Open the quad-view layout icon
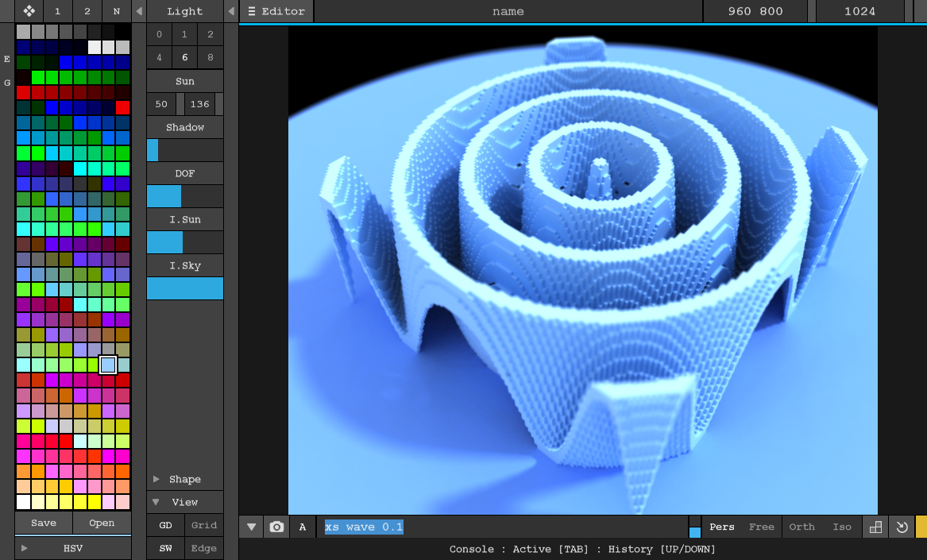 point(875,527)
